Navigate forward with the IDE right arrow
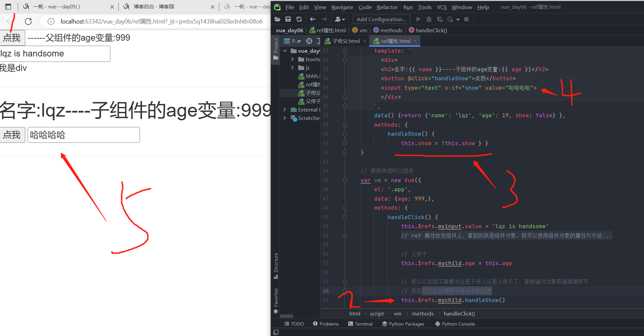This screenshot has width=644, height=336. (324, 19)
